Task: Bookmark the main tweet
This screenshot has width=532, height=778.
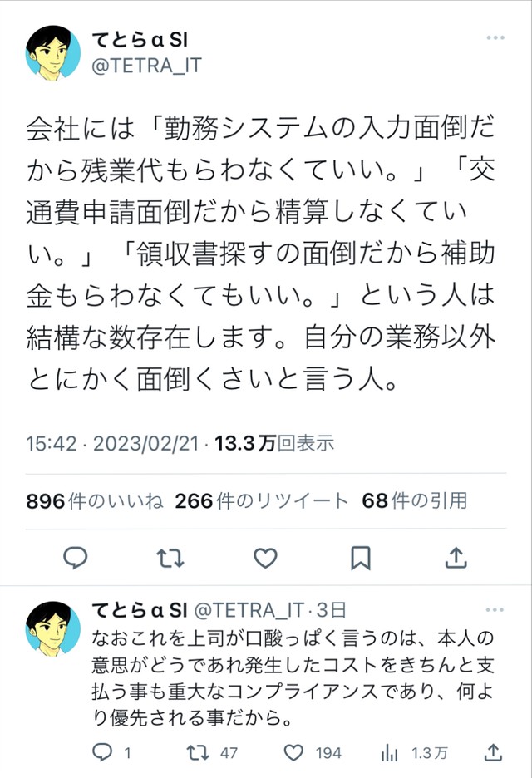Action: pos(360,559)
